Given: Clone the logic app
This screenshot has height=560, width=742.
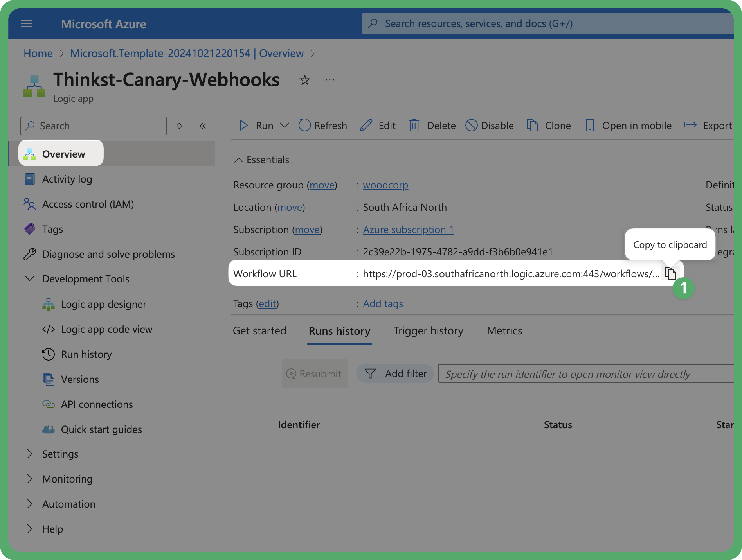Looking at the screenshot, I should (549, 126).
